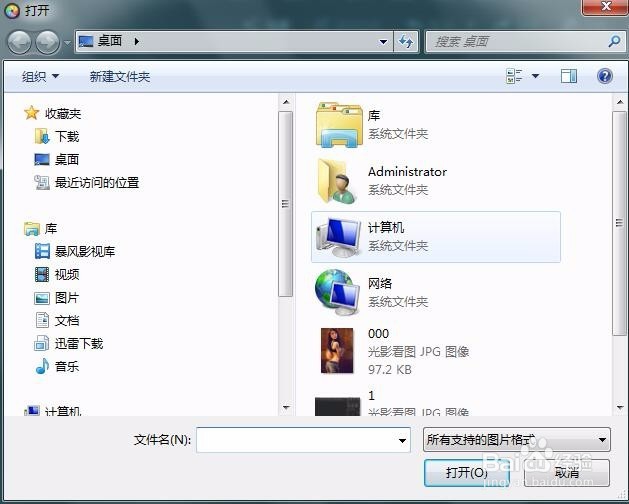The image size is (629, 504).
Task: Click the change view icon
Action: [x=514, y=76]
